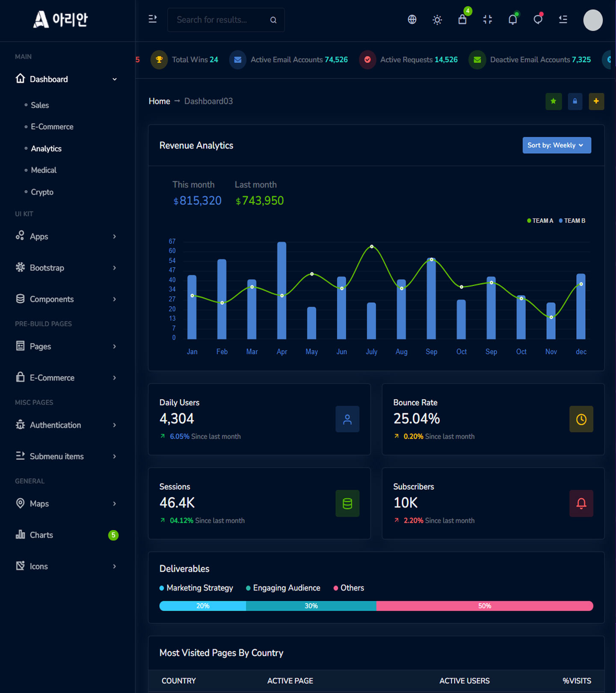Image resolution: width=616 pixels, height=693 pixels.
Task: Click the Apps sidebar icon
Action: tap(20, 236)
